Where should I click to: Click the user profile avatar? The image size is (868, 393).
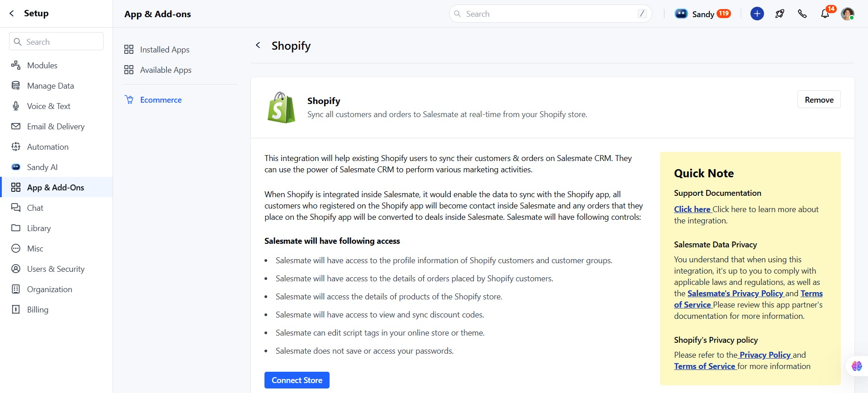pyautogui.click(x=847, y=14)
